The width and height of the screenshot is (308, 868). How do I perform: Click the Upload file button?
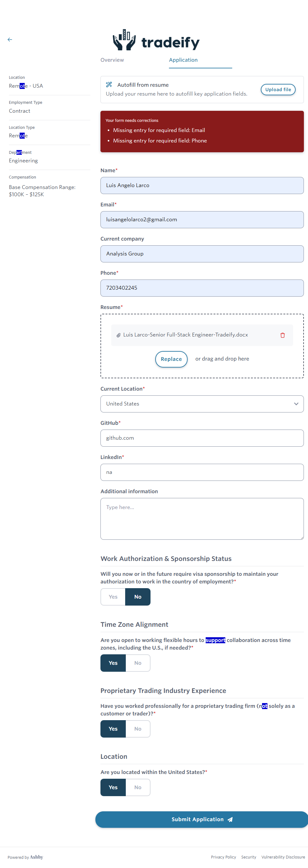click(x=278, y=89)
